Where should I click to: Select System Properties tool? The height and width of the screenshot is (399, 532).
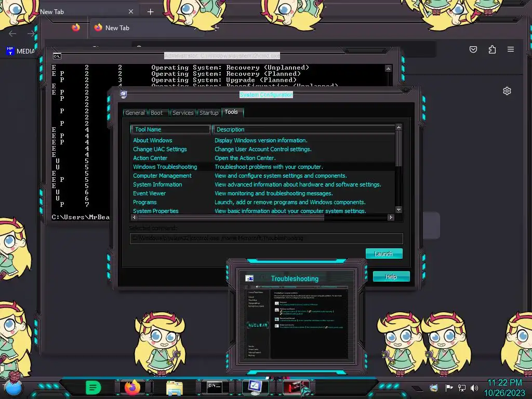coord(156,211)
